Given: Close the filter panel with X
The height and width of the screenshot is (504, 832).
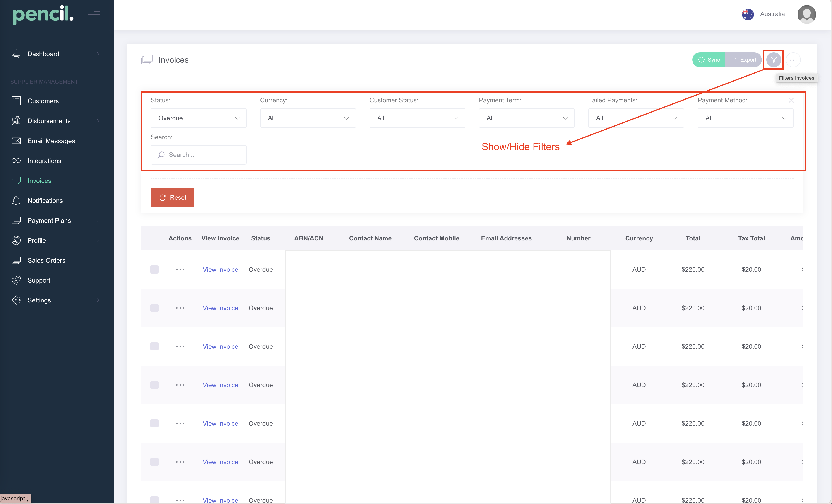Looking at the screenshot, I should pos(791,100).
